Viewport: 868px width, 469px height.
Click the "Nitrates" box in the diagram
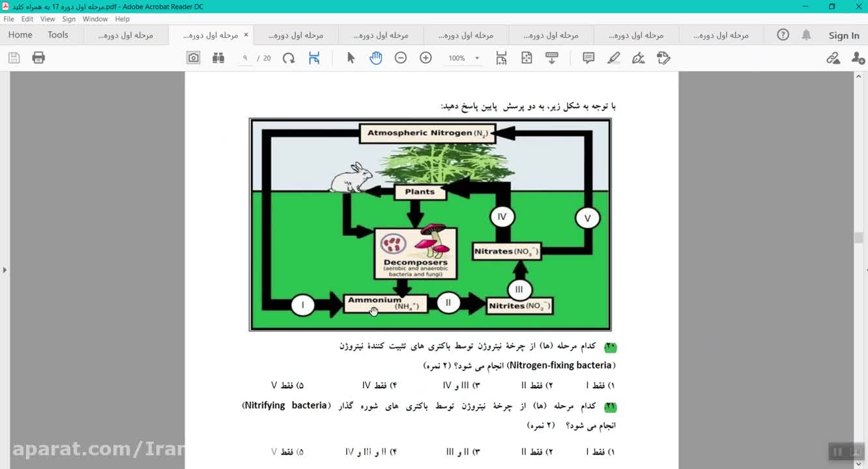[x=506, y=251]
